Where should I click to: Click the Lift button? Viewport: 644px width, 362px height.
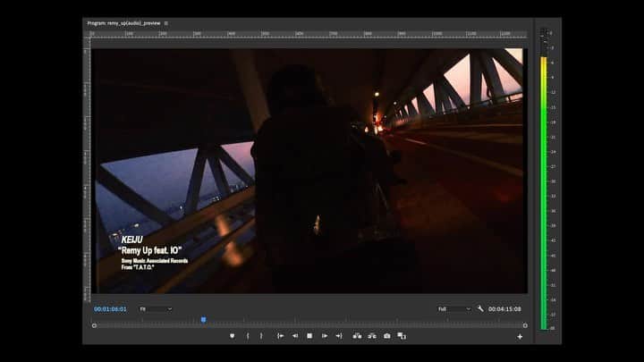357,336
